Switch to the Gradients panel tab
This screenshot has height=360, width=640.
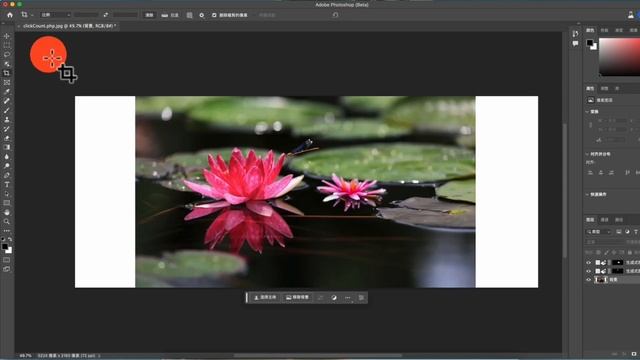[x=619, y=31]
